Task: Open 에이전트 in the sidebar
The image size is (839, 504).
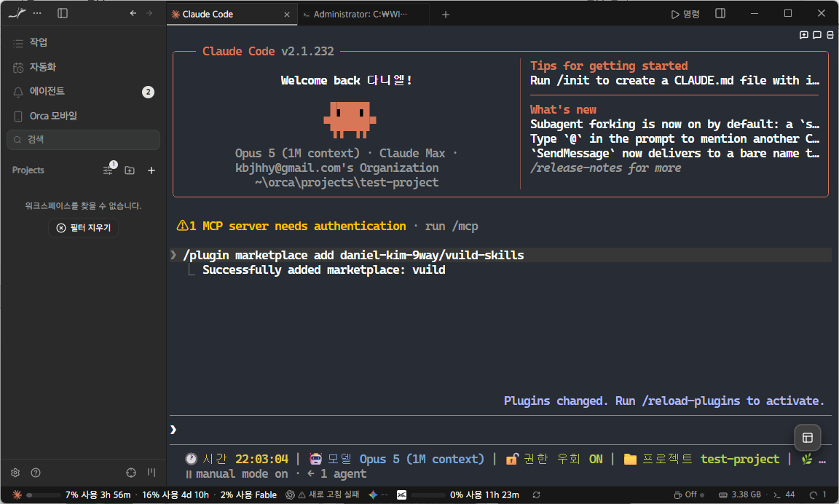Action: pos(83,92)
